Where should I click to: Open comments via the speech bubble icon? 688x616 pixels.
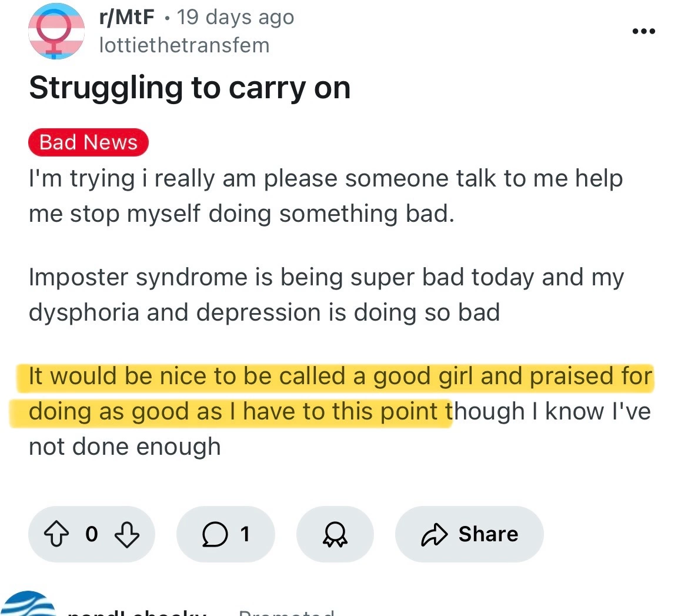coord(214,534)
